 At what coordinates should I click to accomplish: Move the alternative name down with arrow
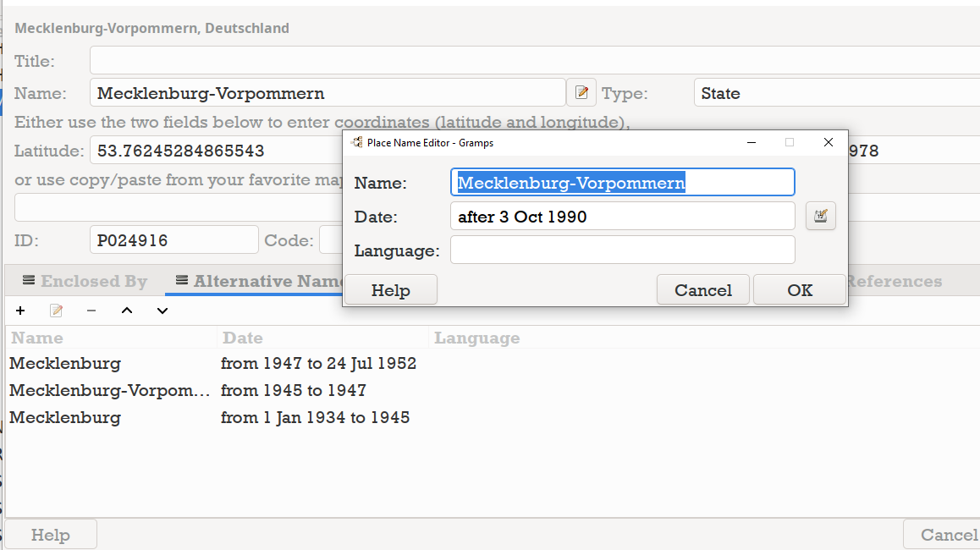(162, 311)
